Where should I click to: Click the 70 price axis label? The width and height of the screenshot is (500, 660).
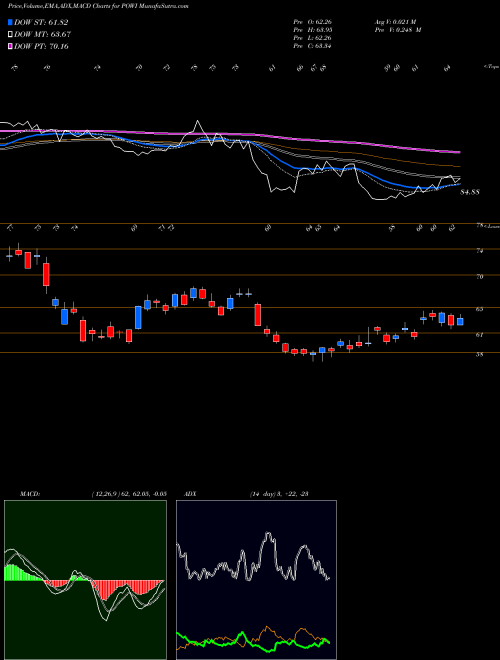coord(480,277)
